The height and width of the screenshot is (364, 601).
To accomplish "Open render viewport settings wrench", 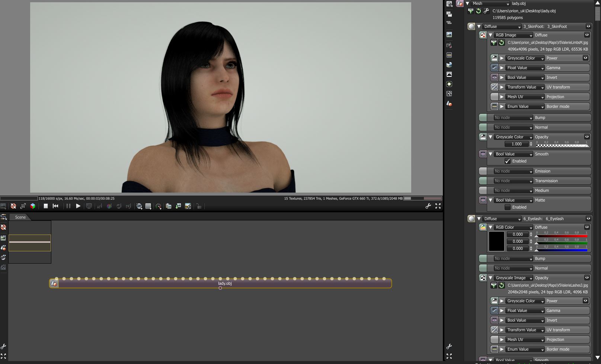I will tap(428, 206).
